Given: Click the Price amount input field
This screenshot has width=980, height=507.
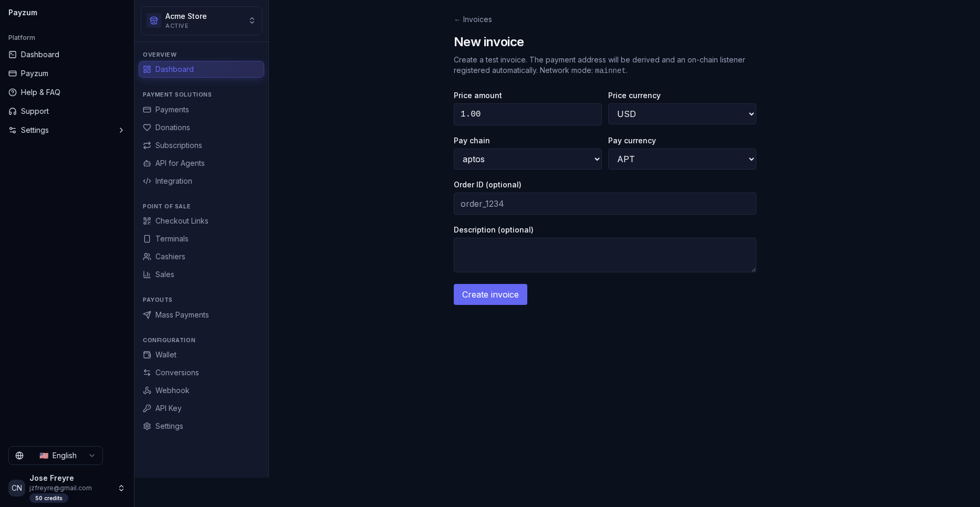Looking at the screenshot, I should tap(527, 114).
